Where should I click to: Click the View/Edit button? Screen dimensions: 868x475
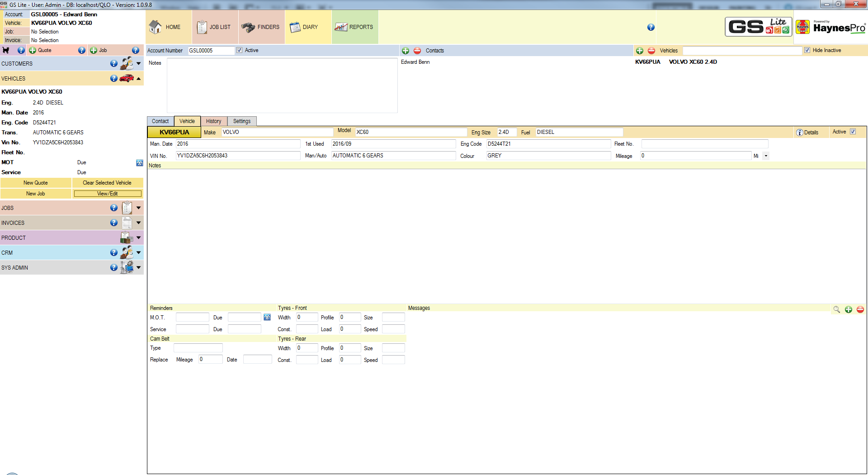tap(108, 194)
